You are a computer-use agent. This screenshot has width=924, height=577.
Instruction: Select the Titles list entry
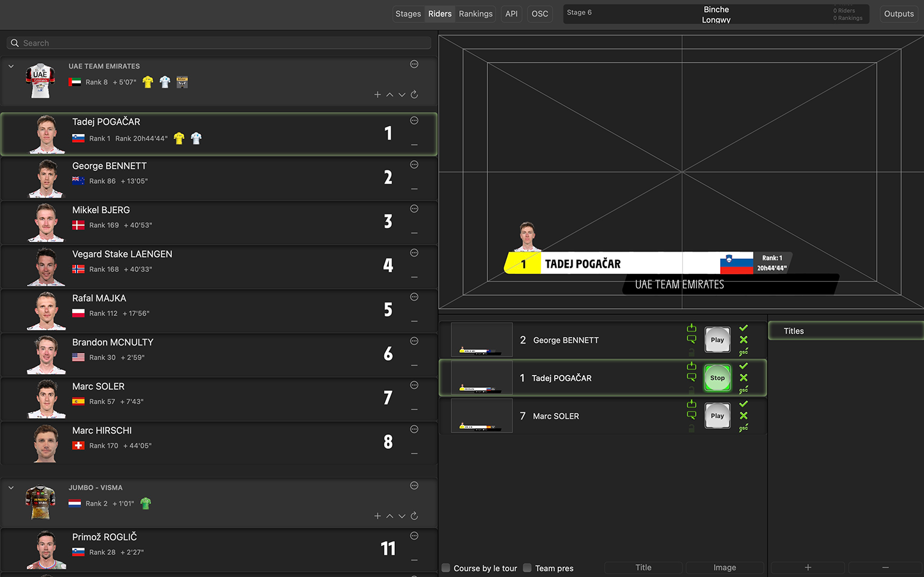coord(846,331)
